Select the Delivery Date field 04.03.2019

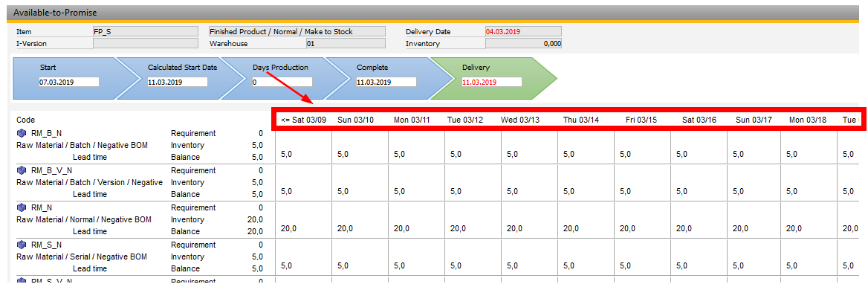(523, 31)
